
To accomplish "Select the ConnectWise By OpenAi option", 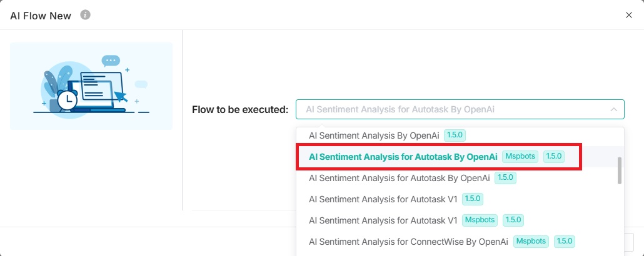I will pos(408,241).
